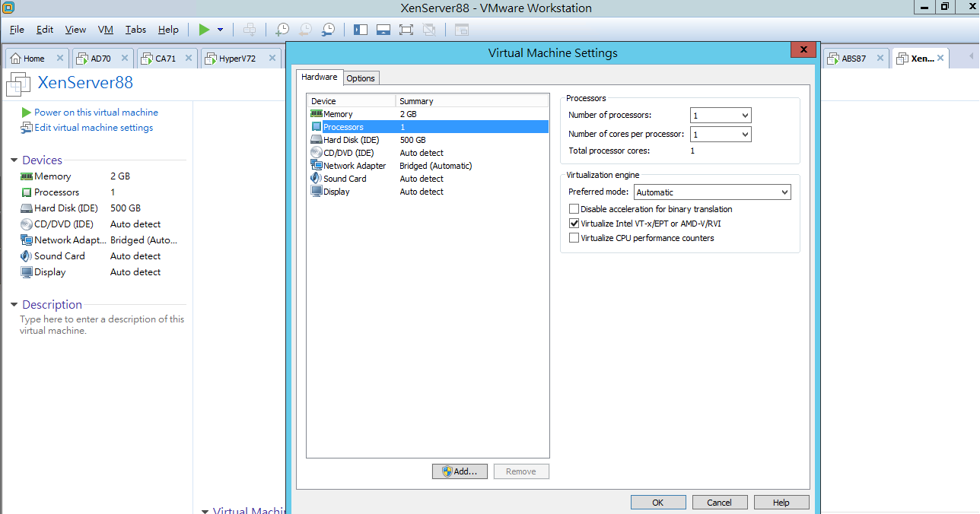
Task: Select Network Adapter row in settings list
Action: (x=428, y=166)
